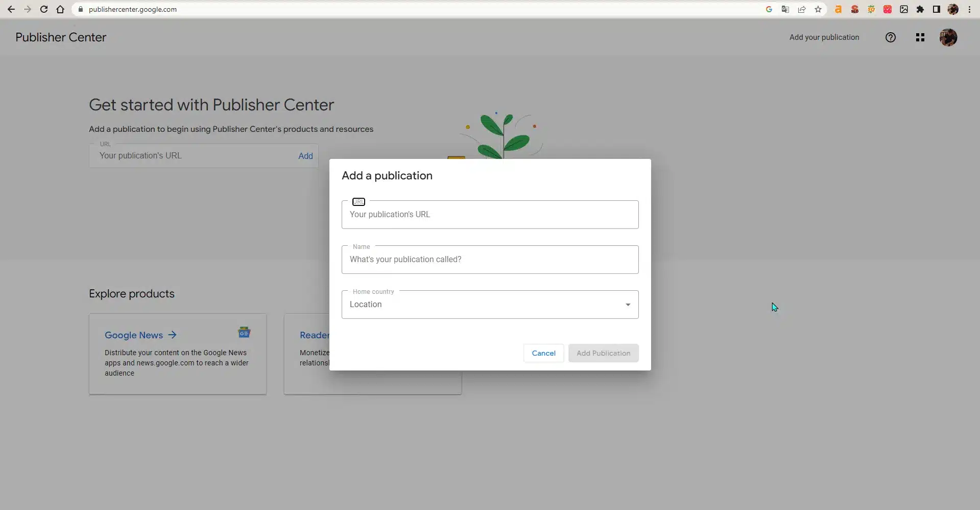
Task: Open Google icon in address bar
Action: coord(769,9)
